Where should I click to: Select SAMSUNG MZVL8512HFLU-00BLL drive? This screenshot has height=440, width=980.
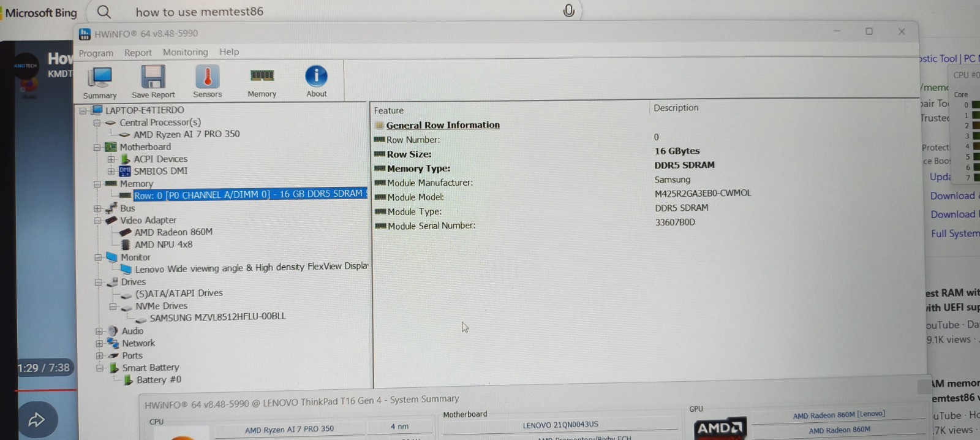[x=217, y=317]
